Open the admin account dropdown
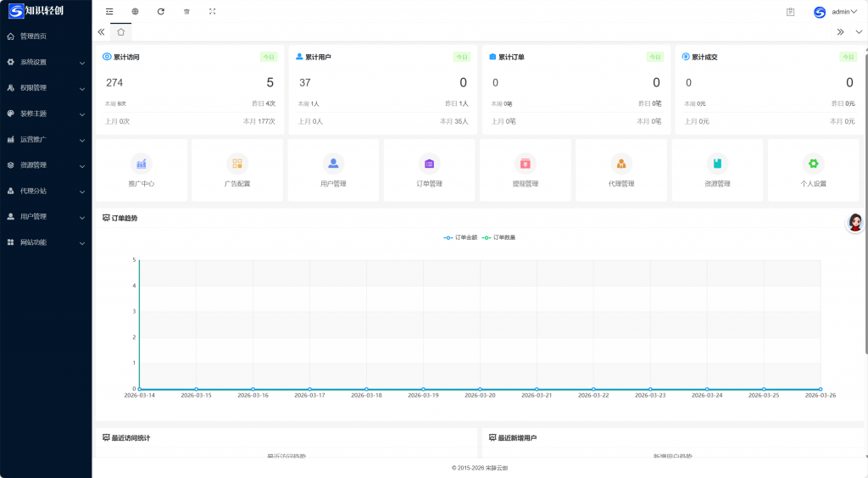The height and width of the screenshot is (478, 868). 836,12
